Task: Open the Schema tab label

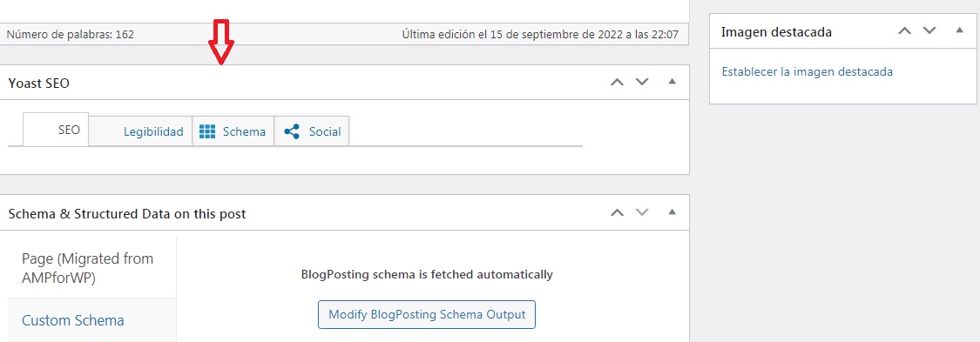Action: coord(245,131)
